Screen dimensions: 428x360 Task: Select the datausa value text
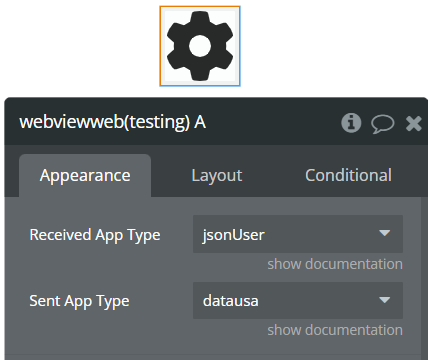click(231, 301)
